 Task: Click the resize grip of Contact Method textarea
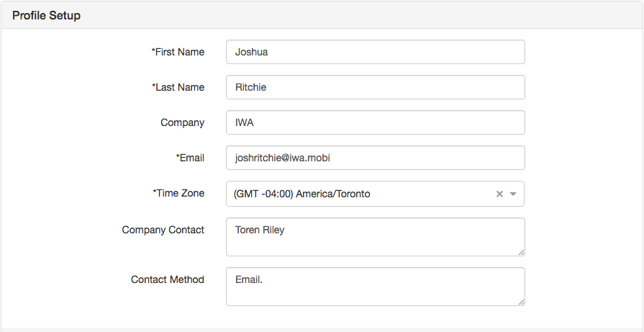521,302
